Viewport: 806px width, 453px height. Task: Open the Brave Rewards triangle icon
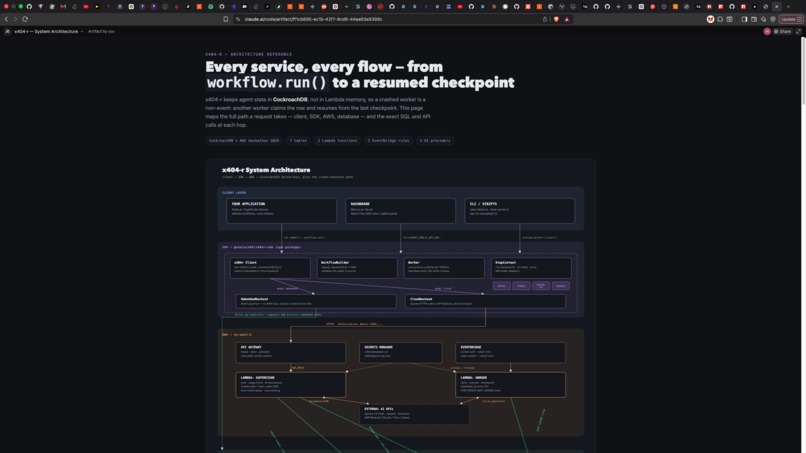click(x=567, y=19)
